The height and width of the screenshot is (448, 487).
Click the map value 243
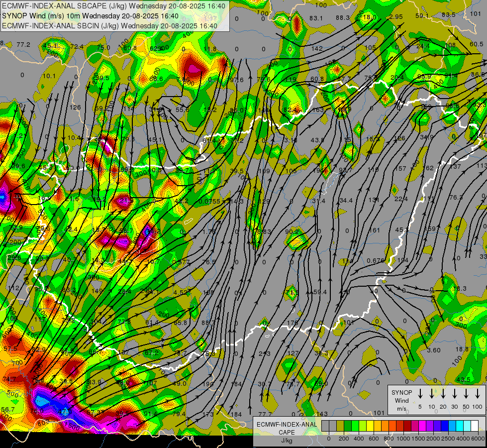coord(265,353)
